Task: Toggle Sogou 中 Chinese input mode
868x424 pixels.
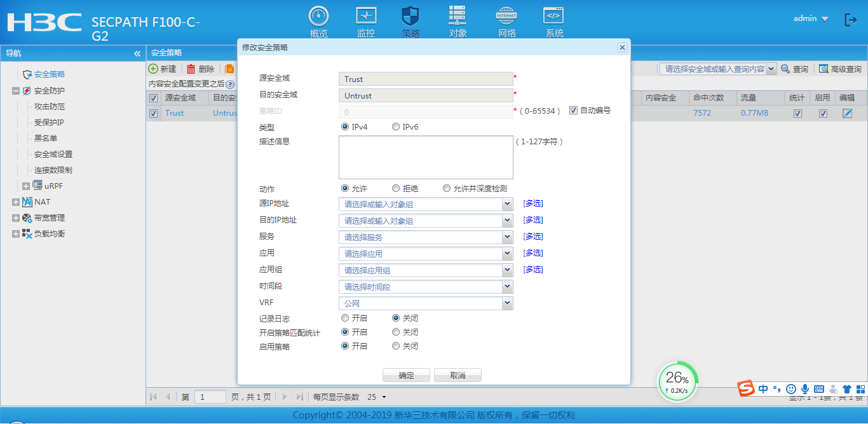Action: [763, 389]
